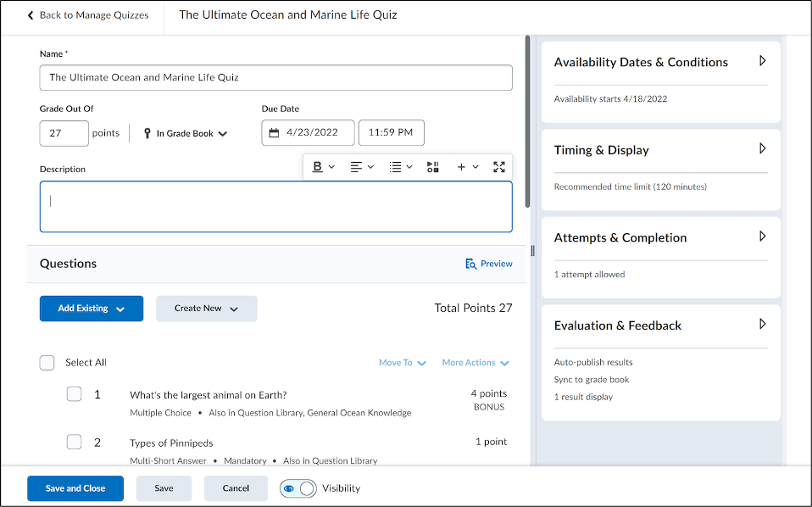
Task: Select the Types of Pinnipeds question checkbox
Action: tap(75, 443)
